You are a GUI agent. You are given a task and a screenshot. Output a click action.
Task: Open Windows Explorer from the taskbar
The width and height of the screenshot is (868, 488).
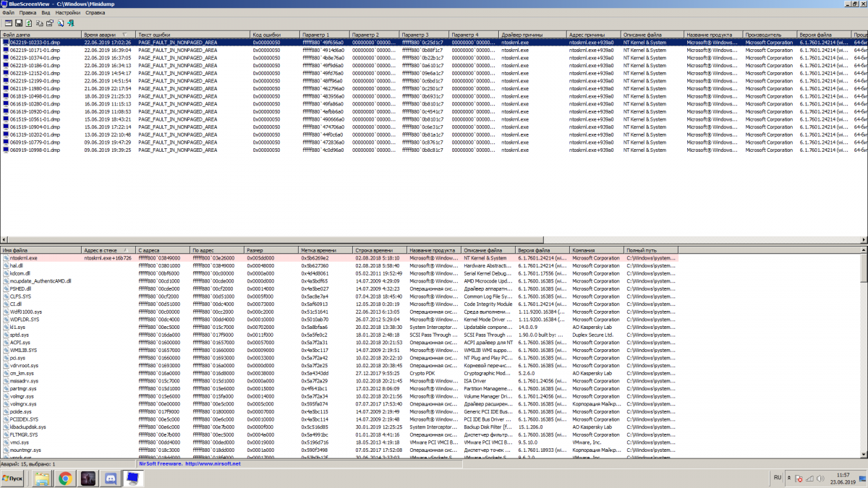click(x=42, y=478)
